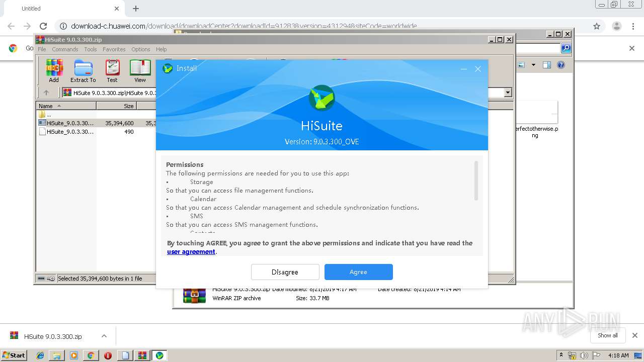
Task: Close the Chrome downloads bar
Action: pyautogui.click(x=635, y=335)
